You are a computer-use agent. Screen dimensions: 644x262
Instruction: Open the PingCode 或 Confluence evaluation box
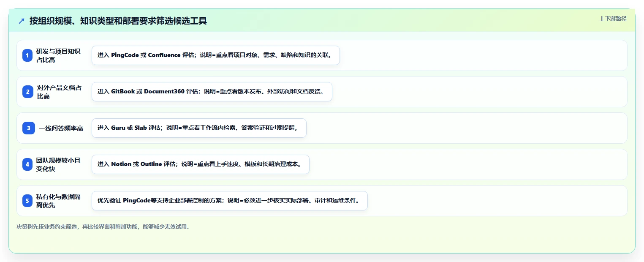coord(216,55)
